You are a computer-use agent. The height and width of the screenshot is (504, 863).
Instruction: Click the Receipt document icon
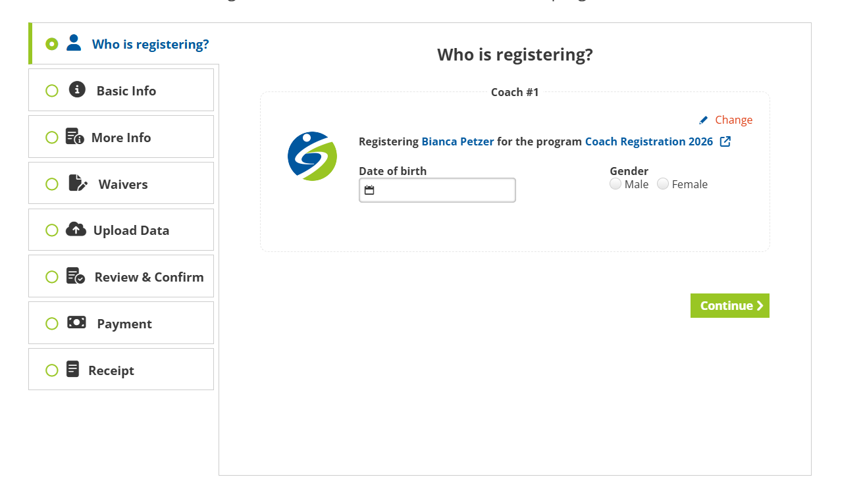tap(72, 369)
